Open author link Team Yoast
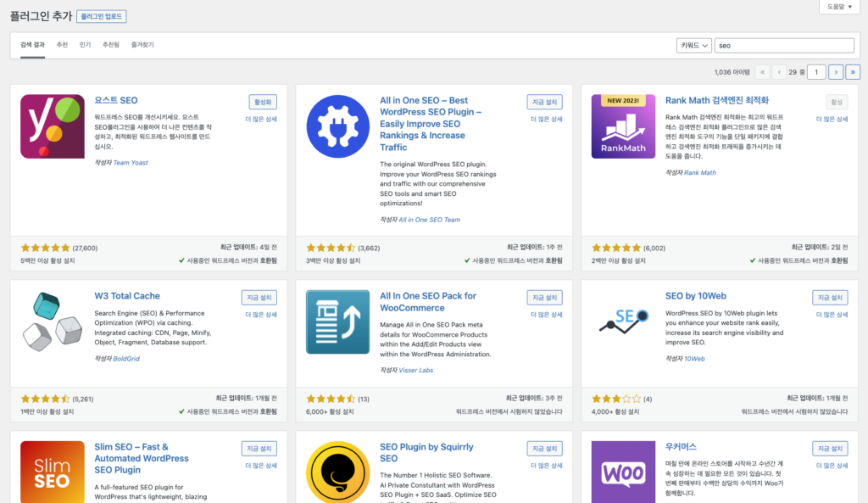868x503 pixels. pyautogui.click(x=131, y=163)
